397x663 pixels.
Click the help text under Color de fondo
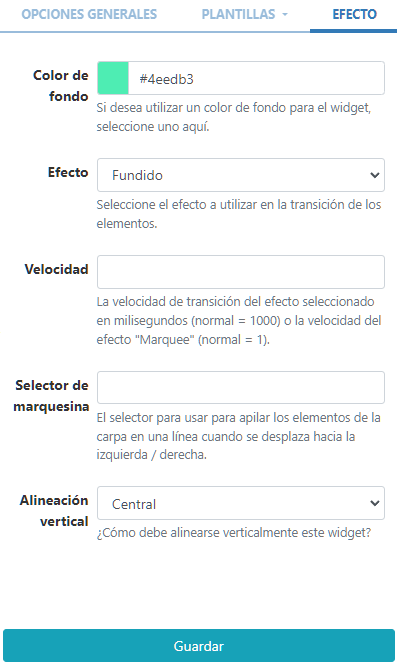(233, 117)
